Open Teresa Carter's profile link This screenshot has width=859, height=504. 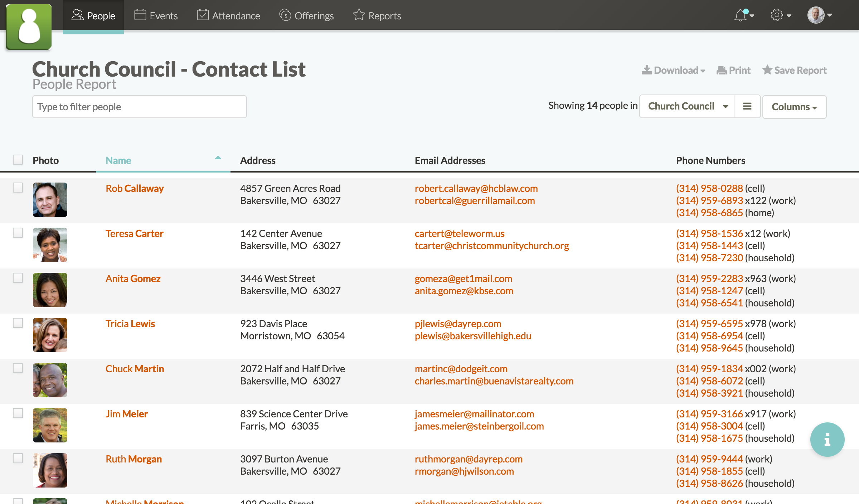[135, 233]
